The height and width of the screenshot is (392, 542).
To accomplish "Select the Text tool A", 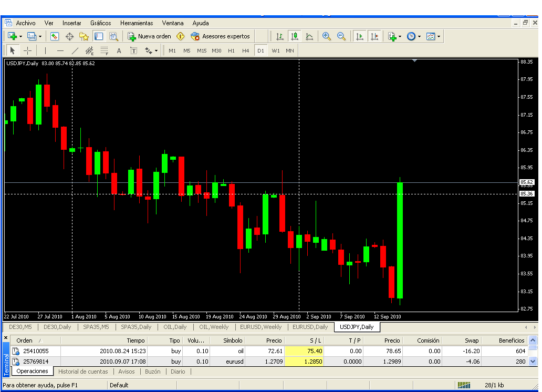I will (x=119, y=51).
